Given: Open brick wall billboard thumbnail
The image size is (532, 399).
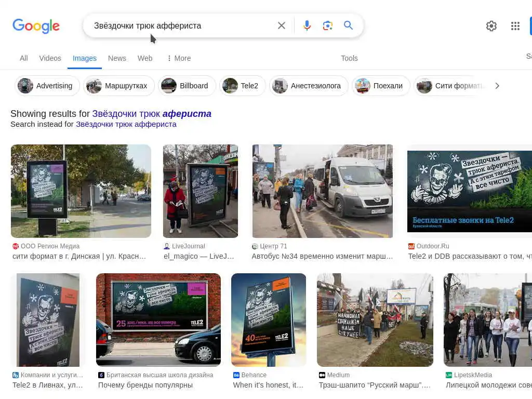Looking at the screenshot, I should 158,320.
